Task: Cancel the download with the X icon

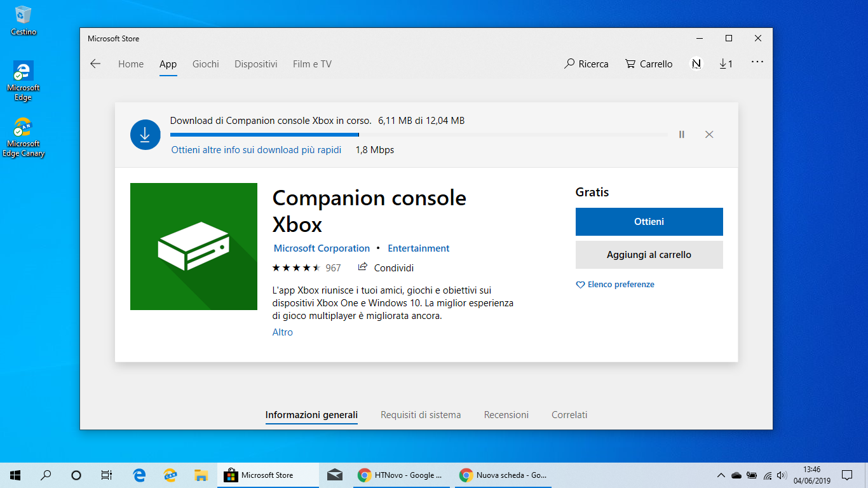Action: coord(709,135)
